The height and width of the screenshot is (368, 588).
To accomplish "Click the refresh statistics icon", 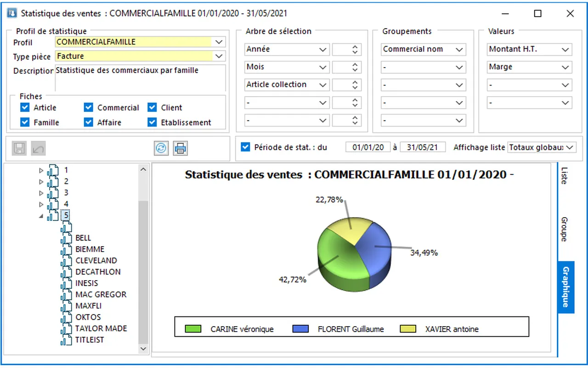I will click(162, 148).
